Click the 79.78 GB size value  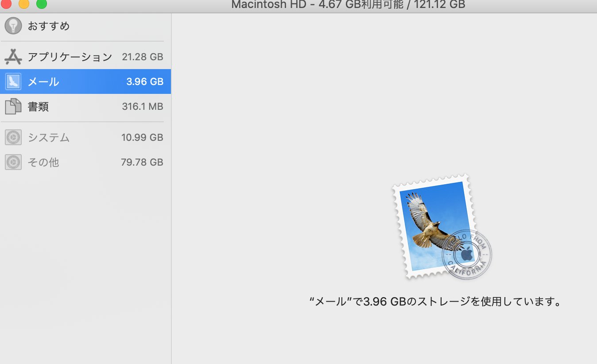(142, 162)
